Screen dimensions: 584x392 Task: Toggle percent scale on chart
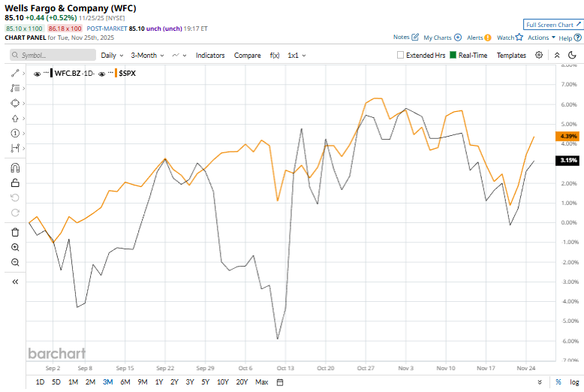point(558,382)
